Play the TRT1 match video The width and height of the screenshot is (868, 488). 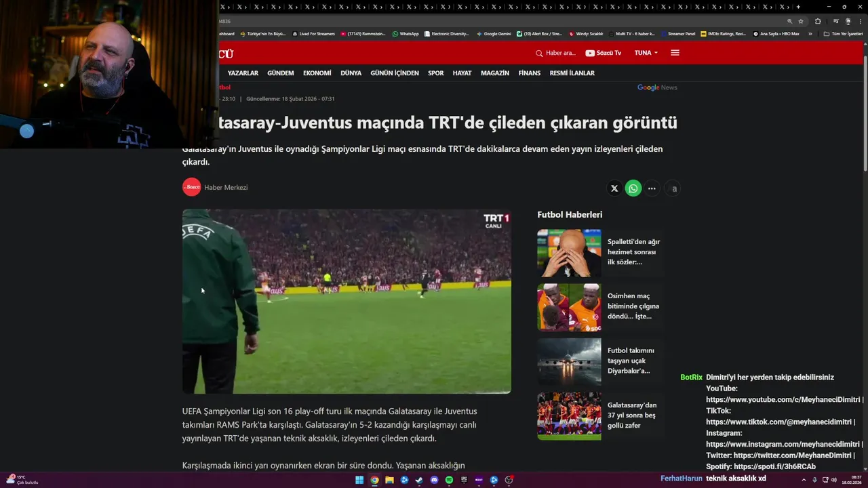click(x=347, y=301)
